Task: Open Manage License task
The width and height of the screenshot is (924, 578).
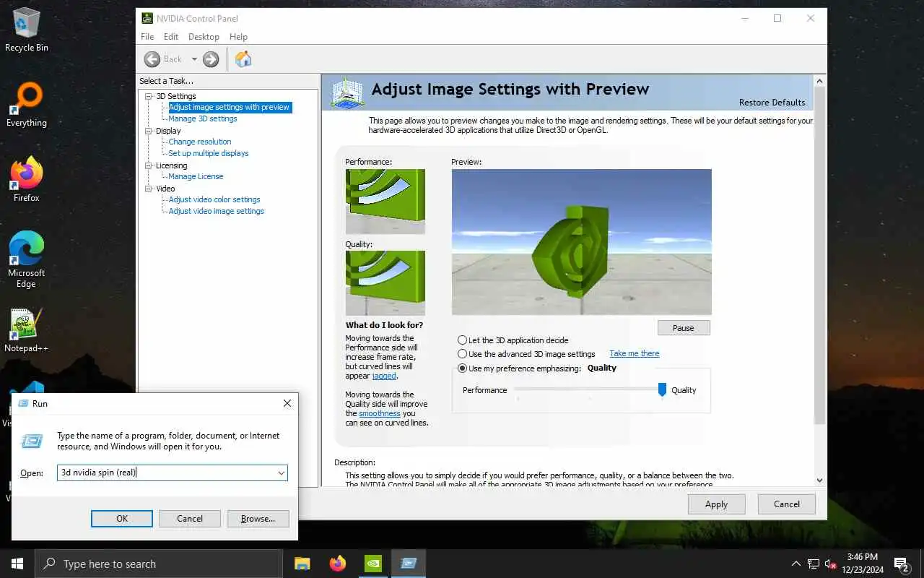Action: click(x=196, y=176)
